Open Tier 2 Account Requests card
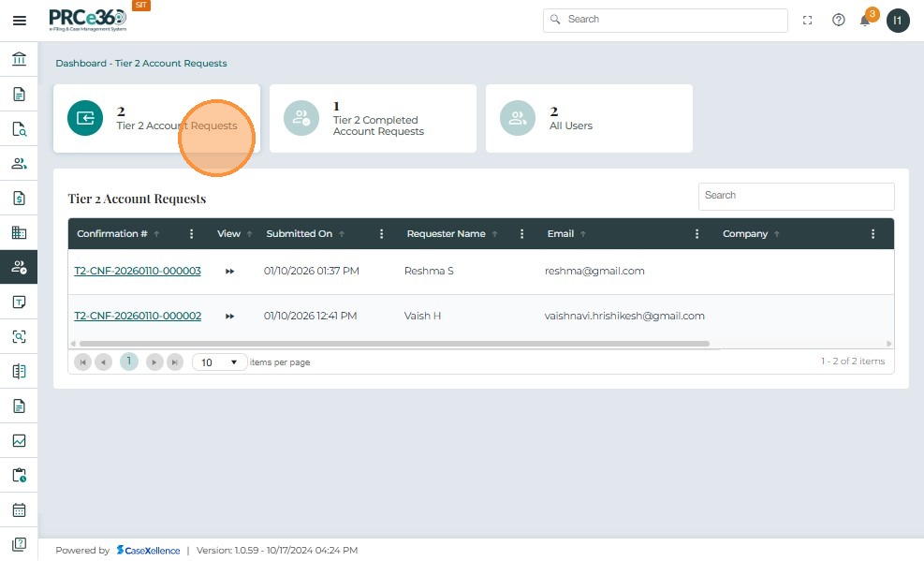The height and width of the screenshot is (561, 924). [156, 118]
